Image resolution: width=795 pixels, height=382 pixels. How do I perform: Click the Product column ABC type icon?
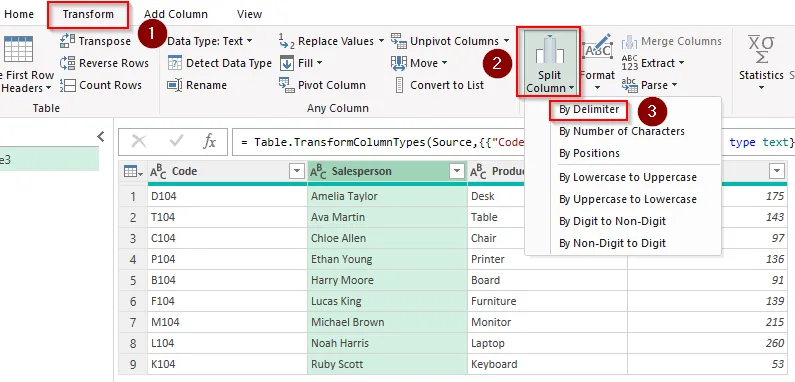[478, 172]
